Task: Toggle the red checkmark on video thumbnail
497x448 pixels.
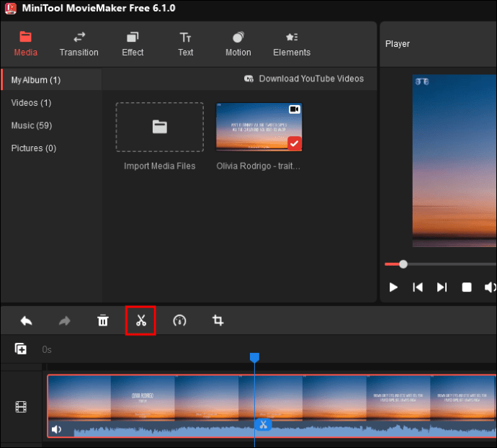Action: point(294,143)
